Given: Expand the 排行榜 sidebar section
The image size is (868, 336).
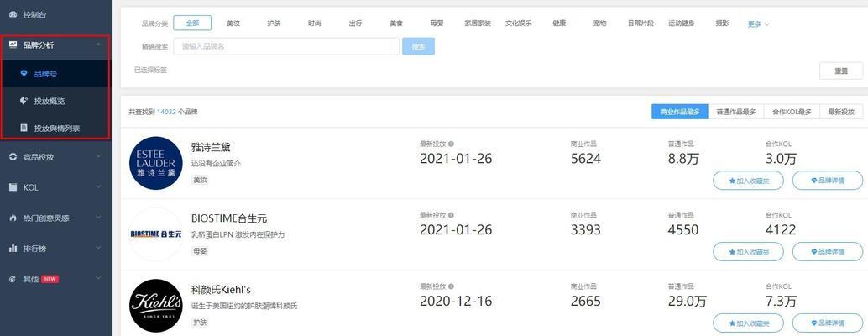Looking at the screenshot, I should pos(98,249).
